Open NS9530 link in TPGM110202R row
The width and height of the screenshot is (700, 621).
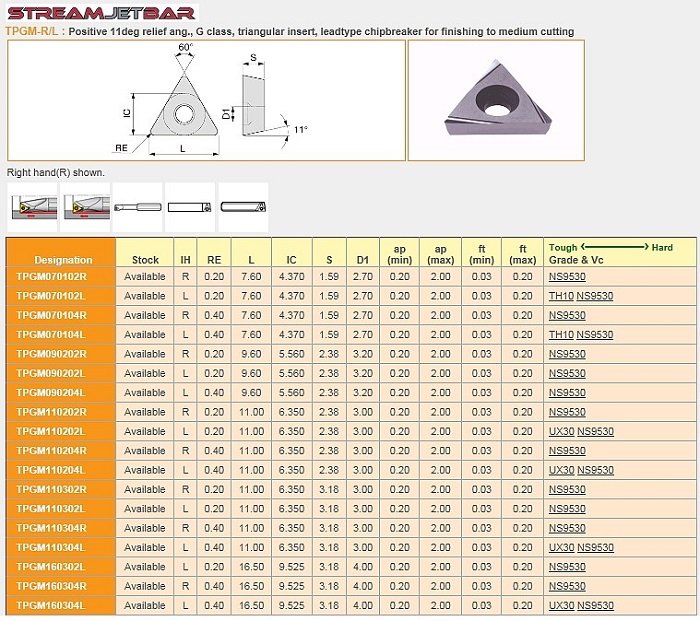coord(567,412)
